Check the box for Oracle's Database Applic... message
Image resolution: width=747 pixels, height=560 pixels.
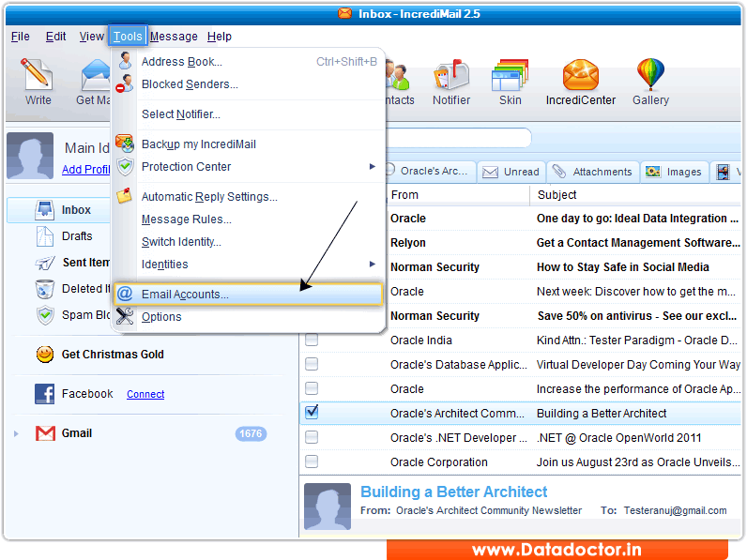coord(312,364)
